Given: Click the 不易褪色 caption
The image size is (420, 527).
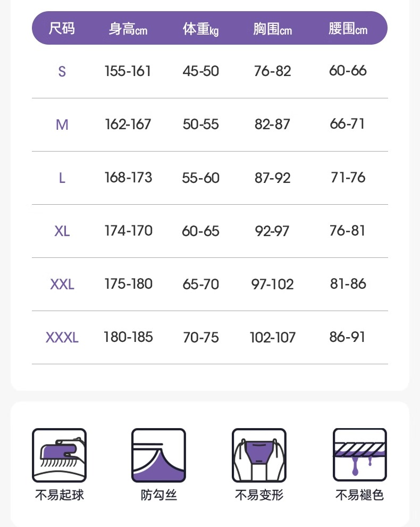Looking at the screenshot, I should tap(359, 495).
